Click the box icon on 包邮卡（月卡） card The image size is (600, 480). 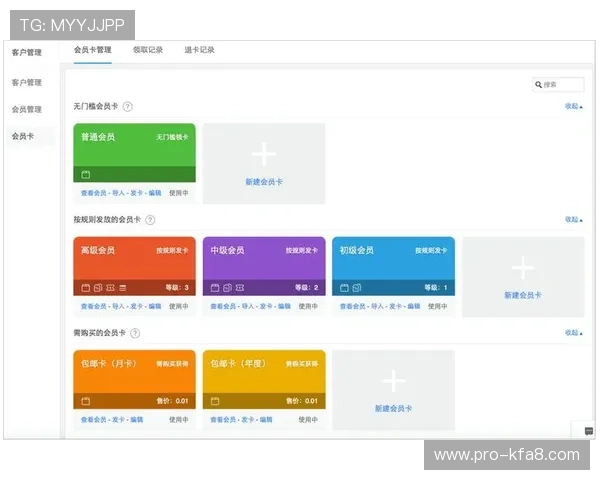[86, 401]
